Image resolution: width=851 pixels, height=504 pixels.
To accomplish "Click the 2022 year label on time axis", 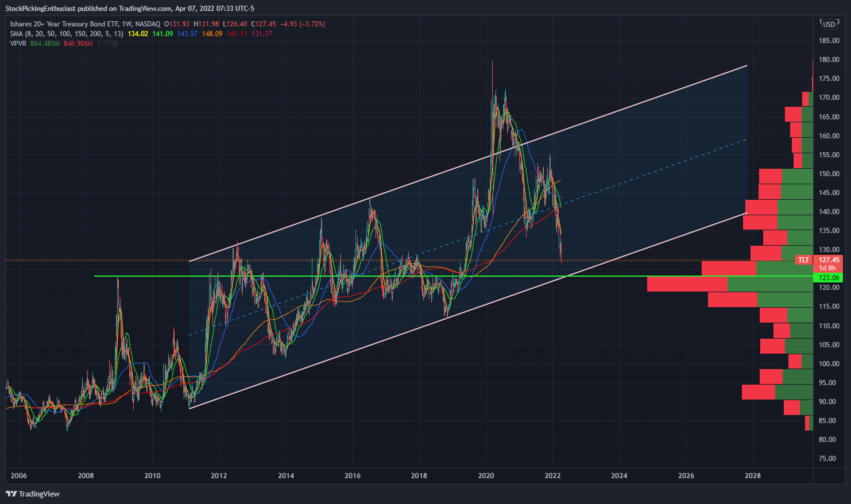I will coord(552,476).
